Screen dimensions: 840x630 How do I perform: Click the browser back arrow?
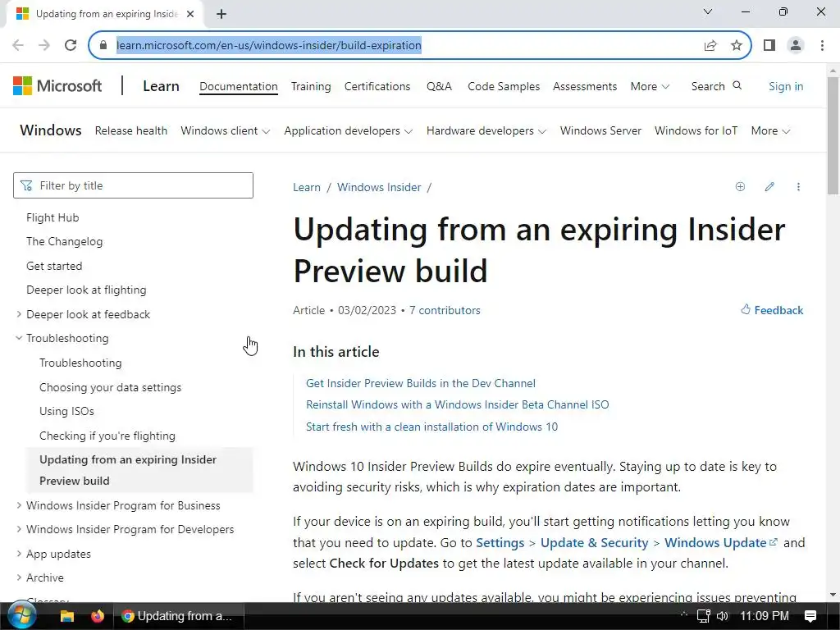(18, 45)
